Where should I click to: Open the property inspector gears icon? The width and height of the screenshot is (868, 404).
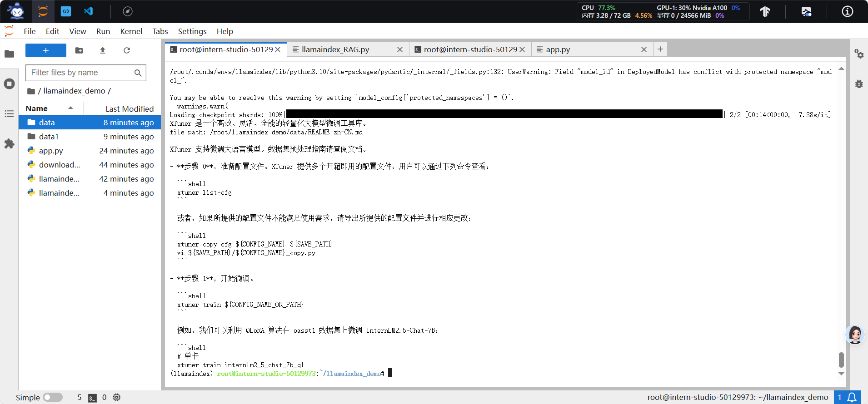point(859,54)
